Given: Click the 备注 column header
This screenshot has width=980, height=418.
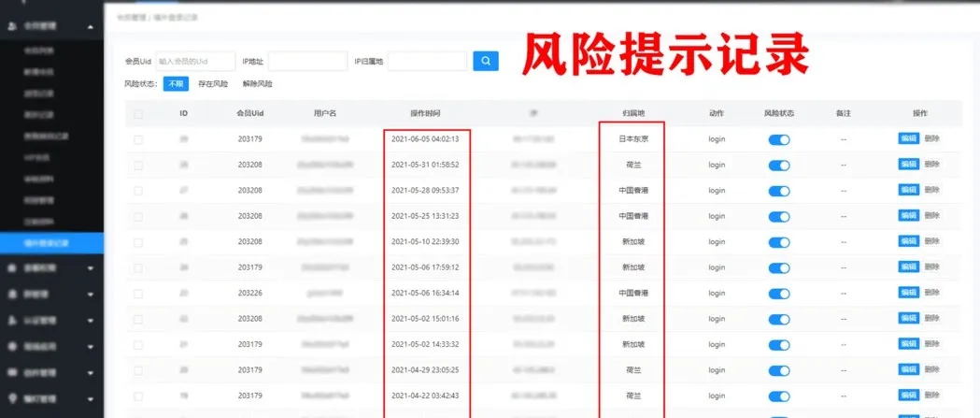Looking at the screenshot, I should point(843,114).
